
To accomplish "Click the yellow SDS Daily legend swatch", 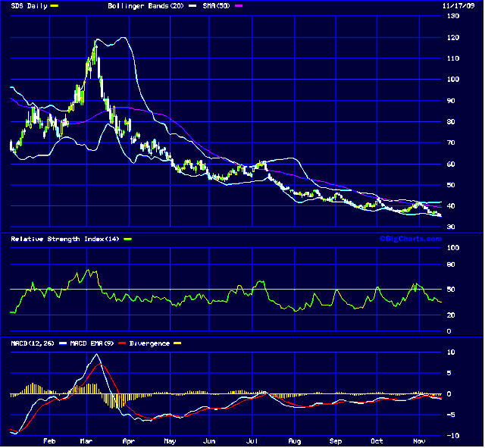I will pos(54,6).
